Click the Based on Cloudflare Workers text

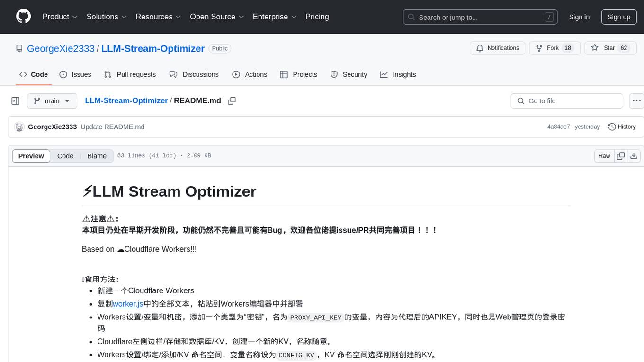click(x=139, y=249)
